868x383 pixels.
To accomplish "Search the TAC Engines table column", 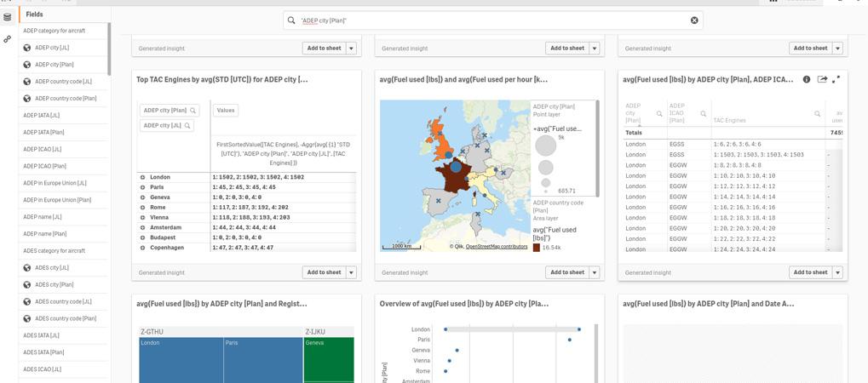I will [x=817, y=113].
